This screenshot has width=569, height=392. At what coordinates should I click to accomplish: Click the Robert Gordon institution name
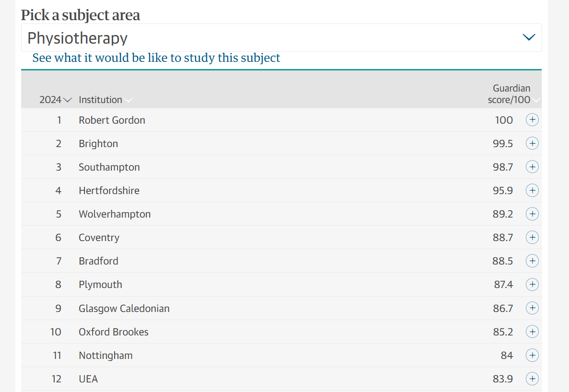click(112, 120)
